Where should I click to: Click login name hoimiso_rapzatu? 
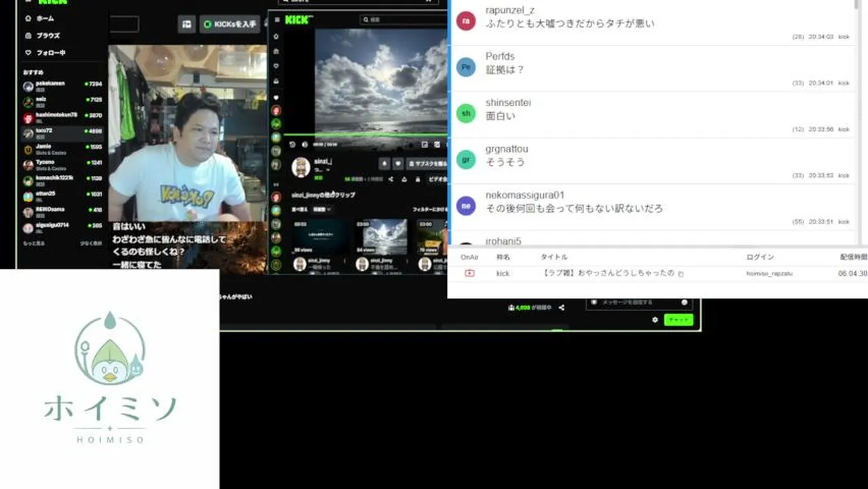(769, 273)
